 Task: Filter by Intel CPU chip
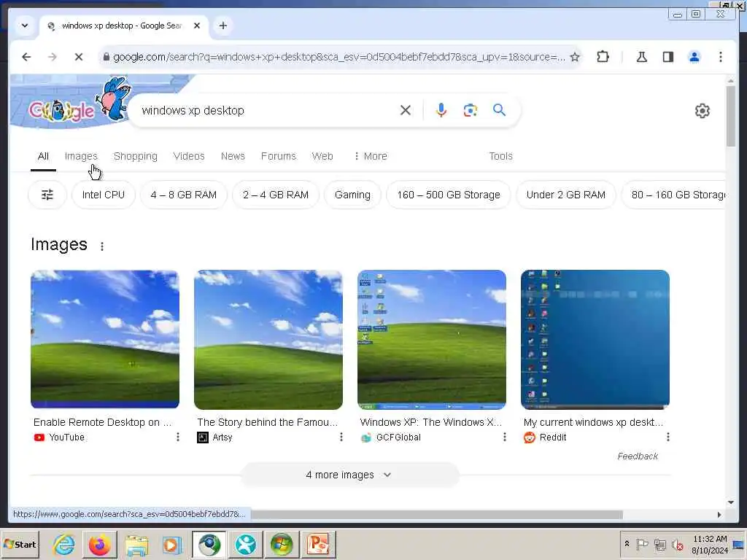[104, 195]
